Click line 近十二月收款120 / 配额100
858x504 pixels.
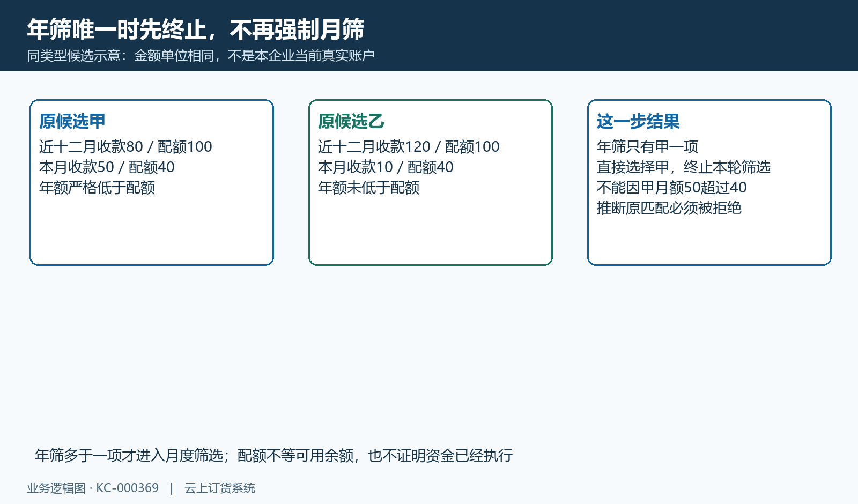[409, 146]
